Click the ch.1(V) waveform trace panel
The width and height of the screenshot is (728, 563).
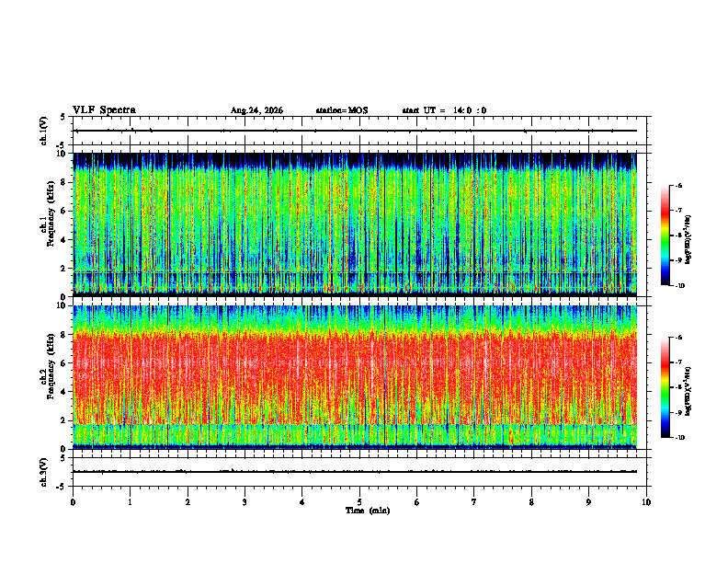[359, 131]
